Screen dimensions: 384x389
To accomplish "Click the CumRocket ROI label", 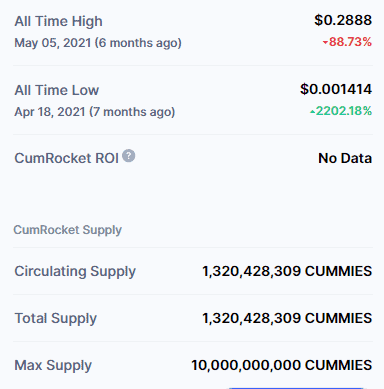I will coord(66,158).
